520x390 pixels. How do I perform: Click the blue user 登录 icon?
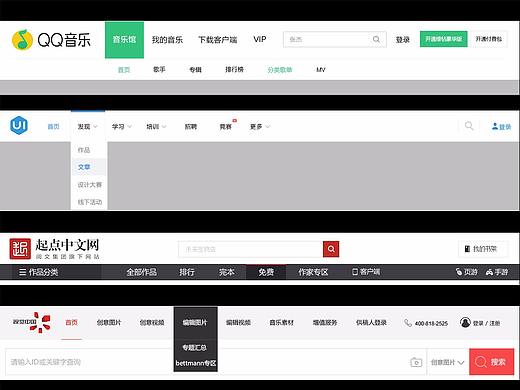(501, 127)
